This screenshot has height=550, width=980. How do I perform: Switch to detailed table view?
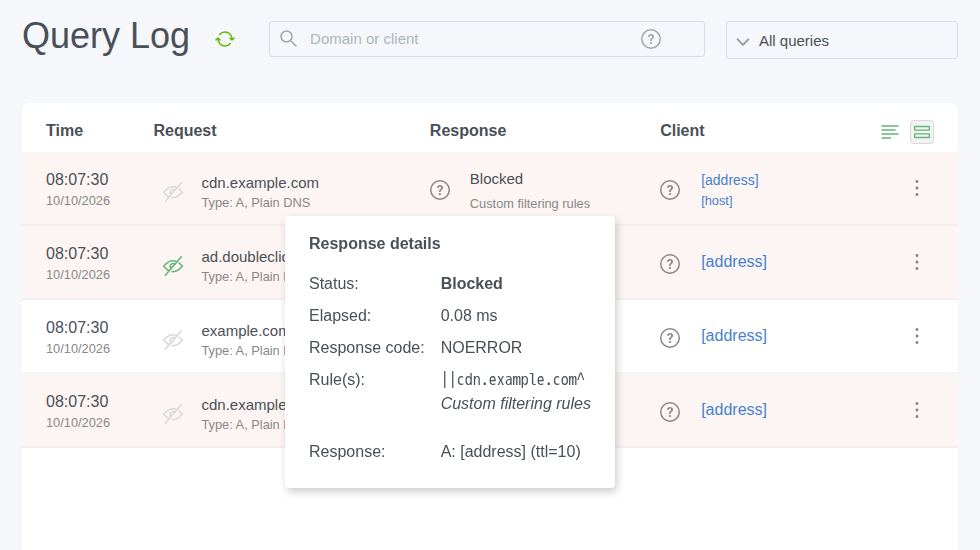922,132
